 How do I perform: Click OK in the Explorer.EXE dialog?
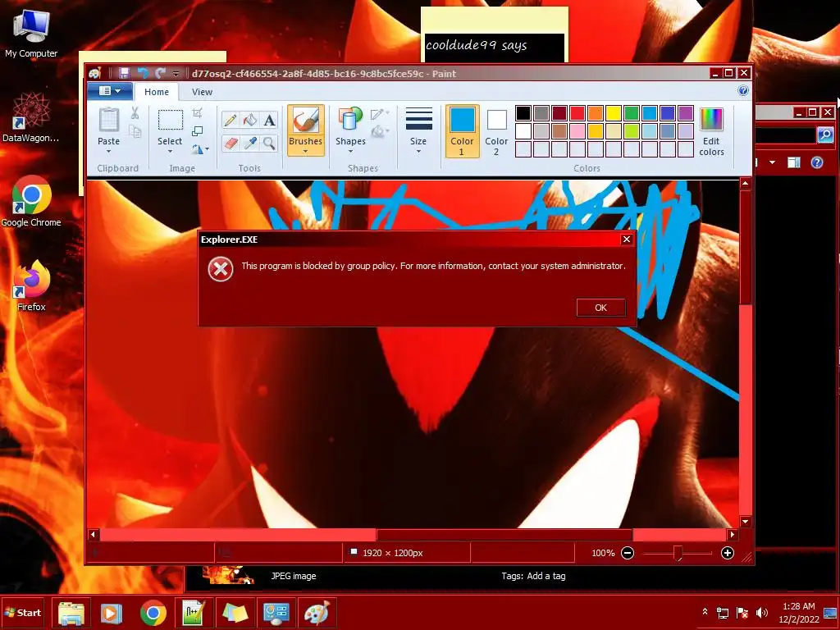601,308
